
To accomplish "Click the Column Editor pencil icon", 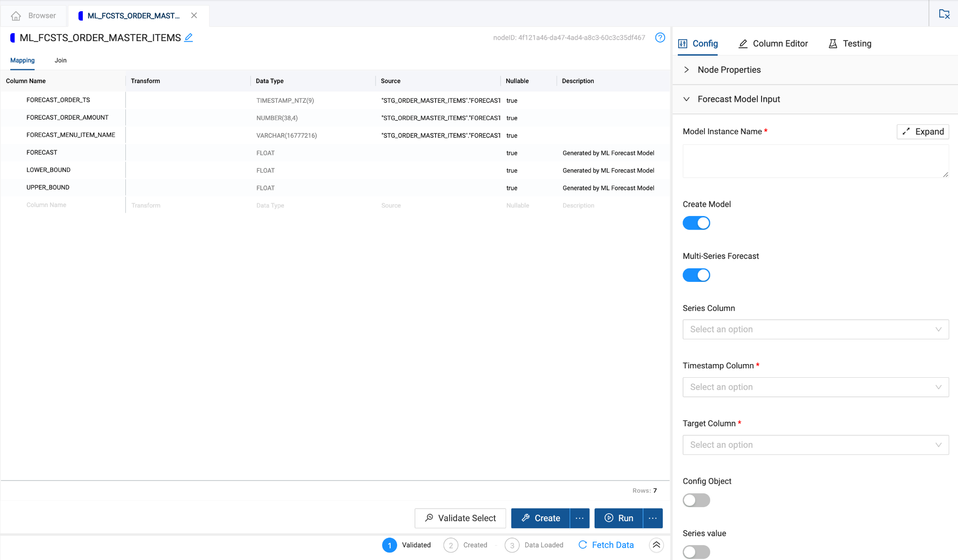I will (x=743, y=43).
